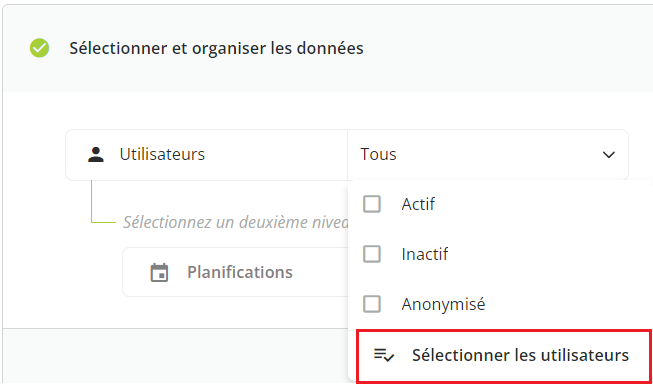Click the Utilisateurs level label
The image size is (653, 385).
coord(162,155)
